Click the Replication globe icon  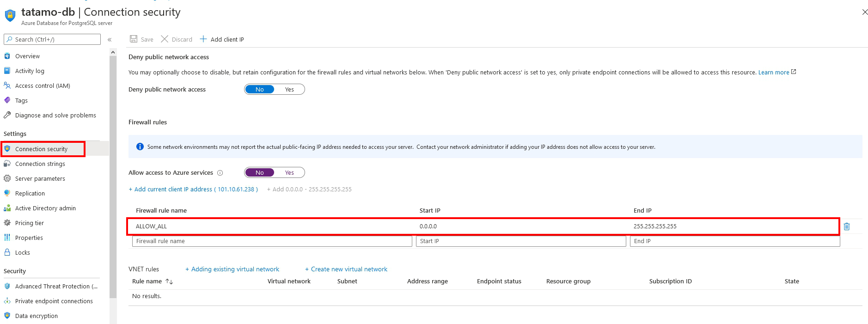click(x=7, y=193)
